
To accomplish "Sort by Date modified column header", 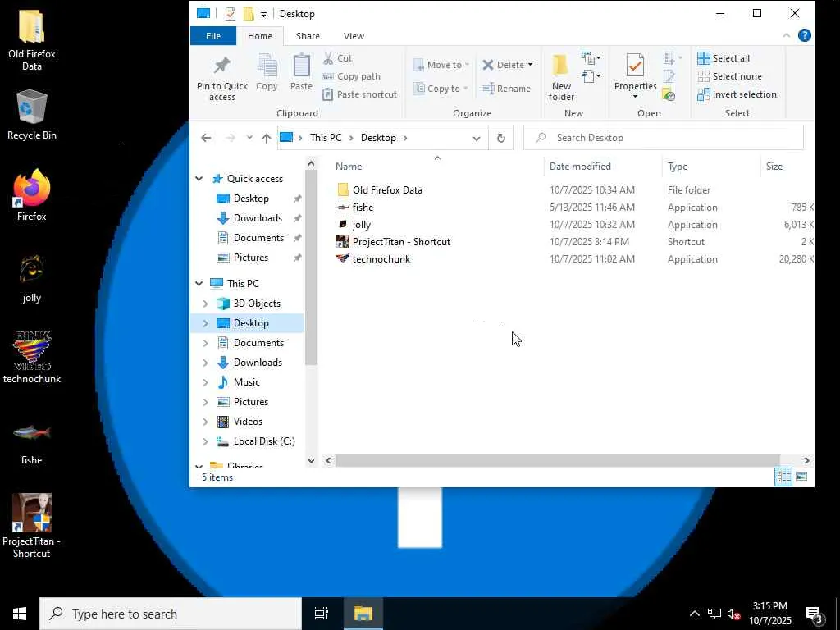I will click(580, 167).
